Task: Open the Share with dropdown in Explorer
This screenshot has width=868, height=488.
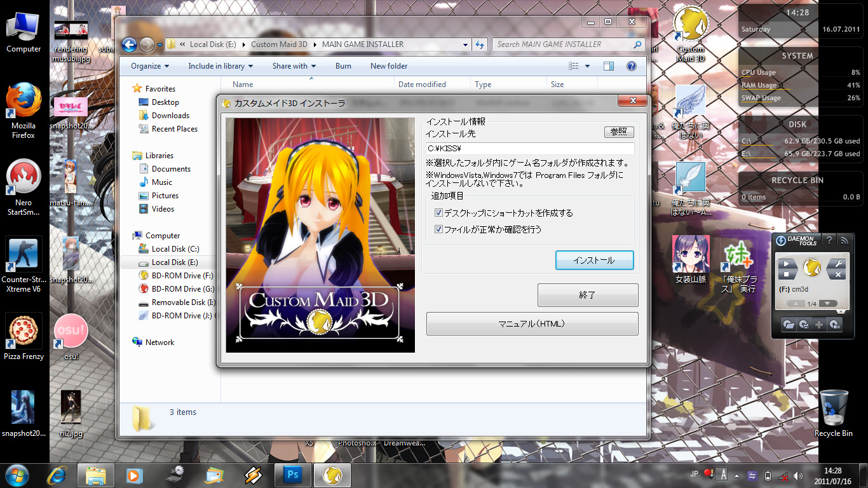Action: click(294, 66)
